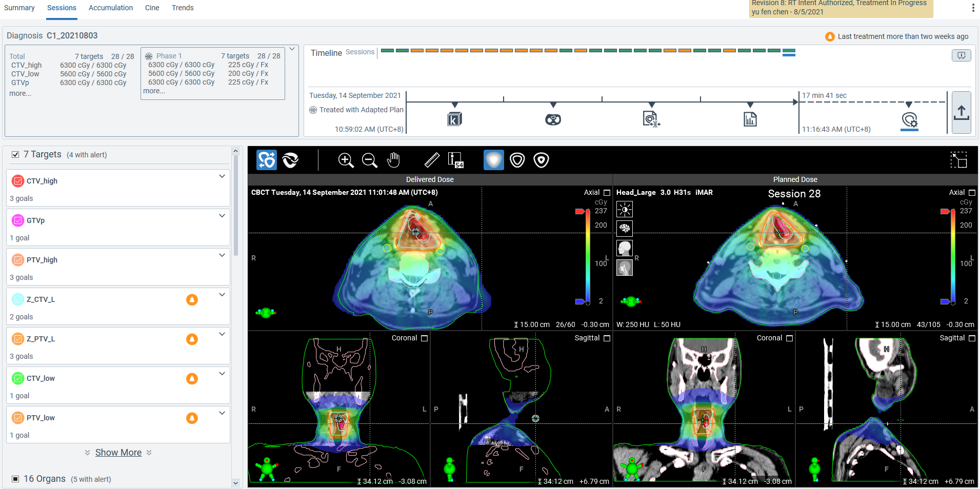Toggle the dose color wash display icon
Screen dimensions: 980x489
493,160
